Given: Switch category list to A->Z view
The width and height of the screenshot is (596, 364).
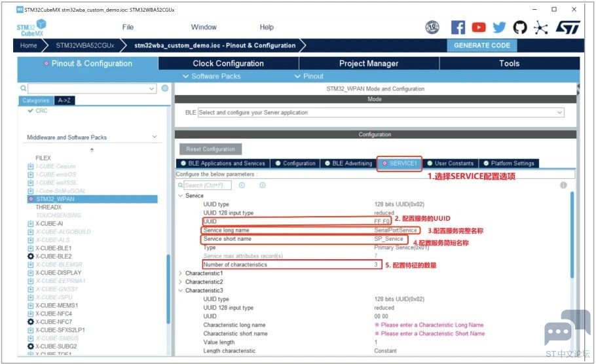Looking at the screenshot, I should pos(64,100).
